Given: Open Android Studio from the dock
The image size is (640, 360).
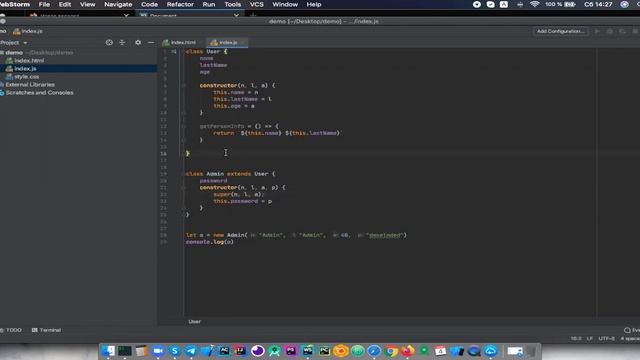Looking at the screenshot, I should 274,351.
